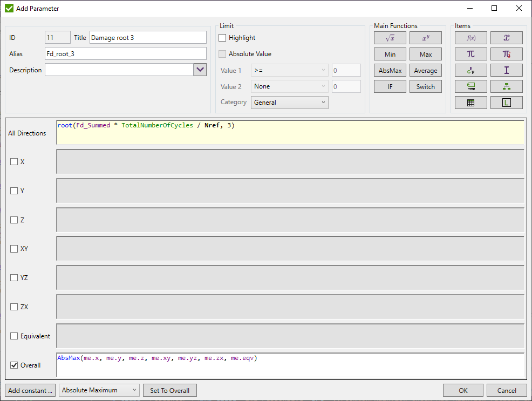532x401 pixels.
Task: Click the hierarchy tree item icon
Action: pos(506,86)
